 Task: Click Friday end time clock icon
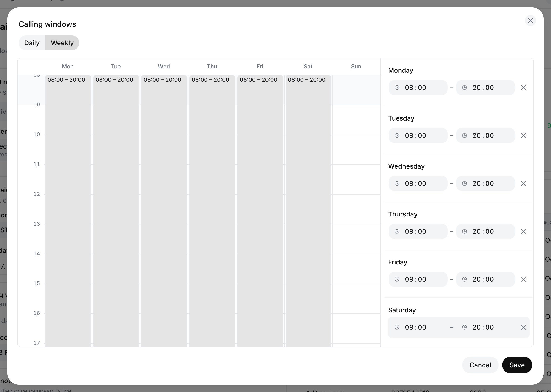(464, 280)
